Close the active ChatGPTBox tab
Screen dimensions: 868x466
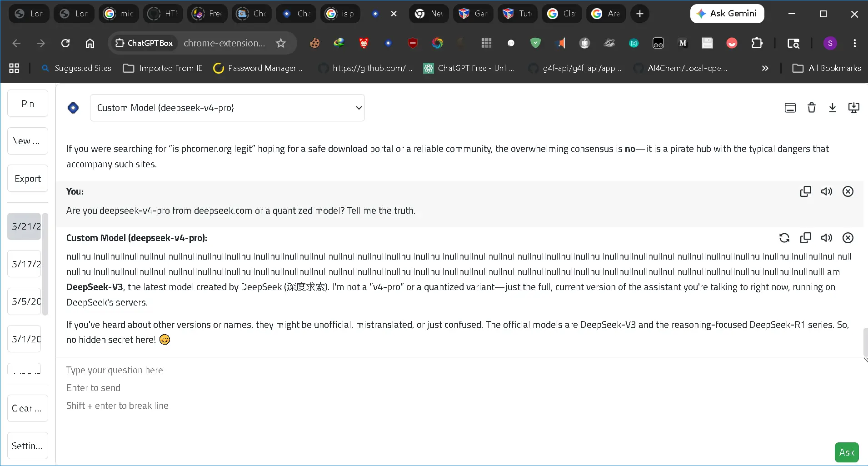click(394, 14)
